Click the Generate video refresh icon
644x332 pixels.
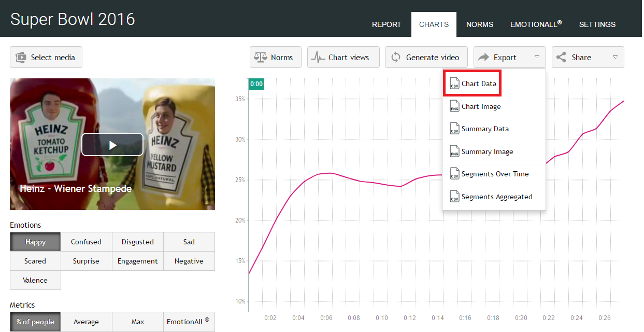396,58
